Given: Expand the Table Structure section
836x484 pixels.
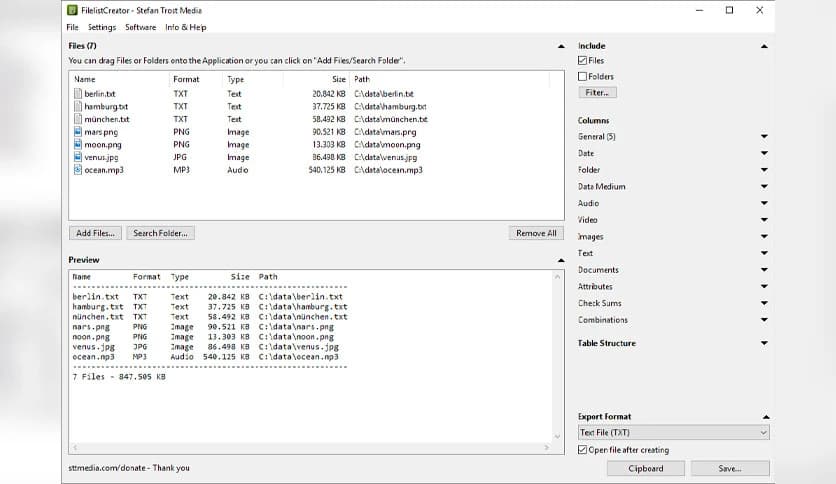Looking at the screenshot, I should [x=764, y=343].
